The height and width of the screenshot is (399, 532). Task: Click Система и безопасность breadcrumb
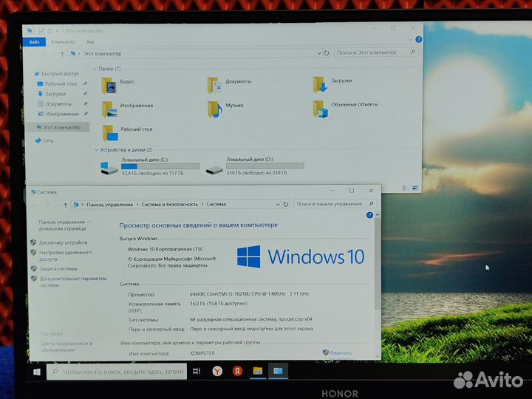pos(170,204)
